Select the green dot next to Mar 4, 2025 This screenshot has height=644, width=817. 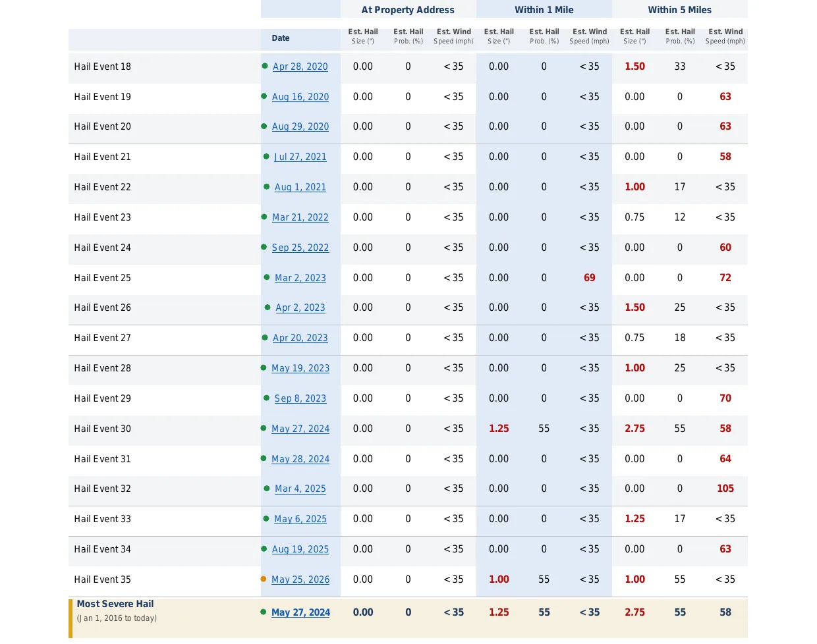pos(267,489)
